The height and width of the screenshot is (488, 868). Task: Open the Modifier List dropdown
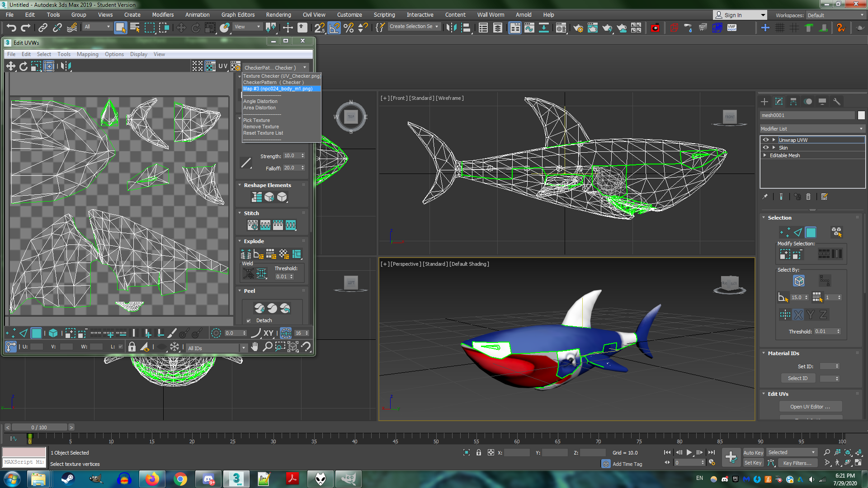[x=812, y=129]
